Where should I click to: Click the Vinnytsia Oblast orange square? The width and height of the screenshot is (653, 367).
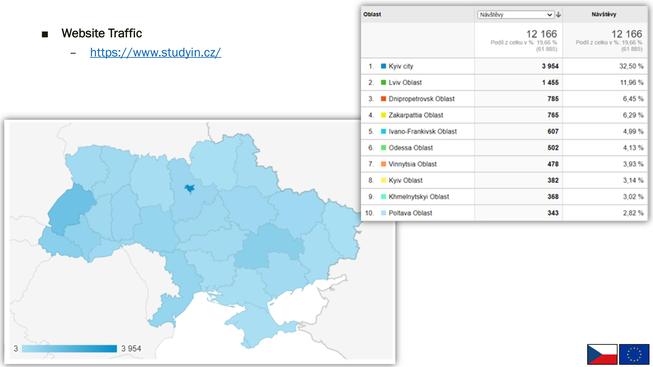pyautogui.click(x=384, y=164)
